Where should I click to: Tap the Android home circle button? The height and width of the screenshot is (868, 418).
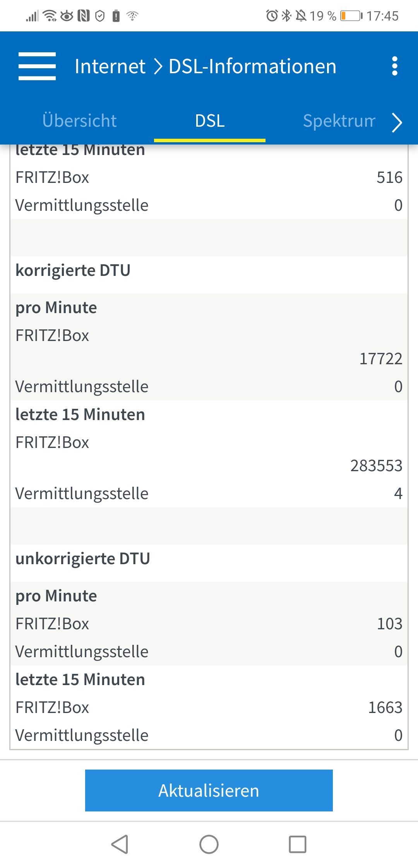click(209, 844)
